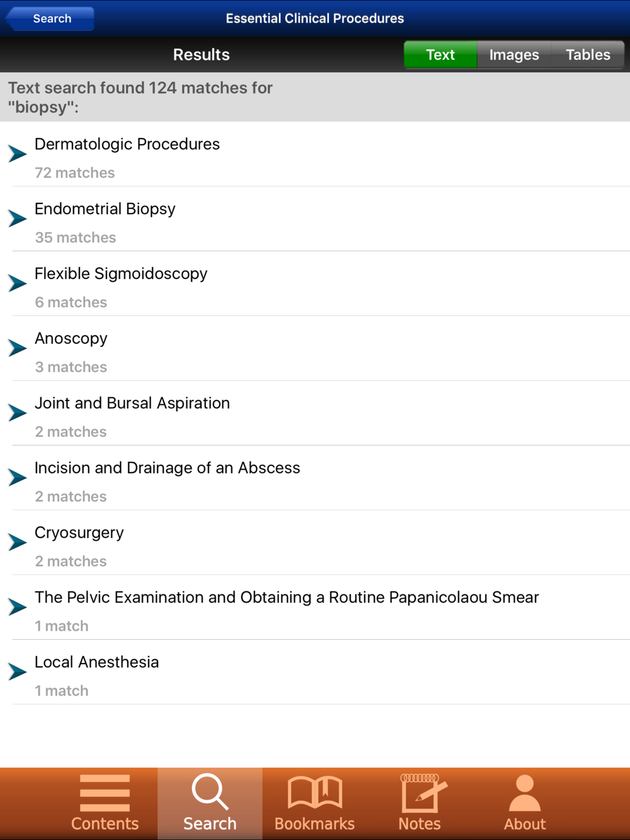
Task: Expand Endometrial Biopsy arrow
Action: [x=18, y=219]
